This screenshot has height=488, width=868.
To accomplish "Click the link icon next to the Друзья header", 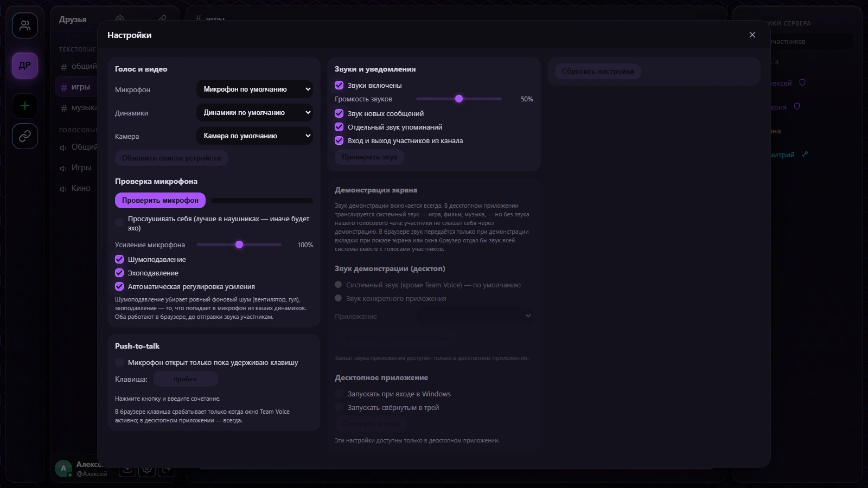I will pos(162,19).
